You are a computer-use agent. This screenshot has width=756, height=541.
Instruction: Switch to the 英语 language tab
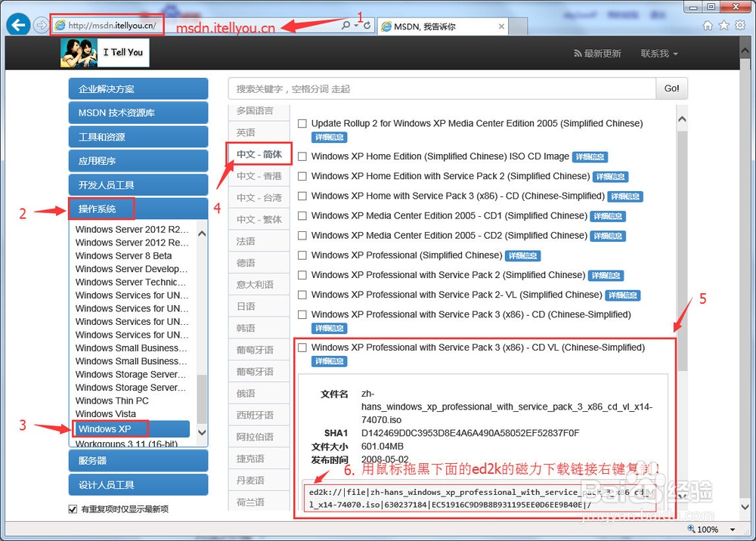[x=259, y=132]
